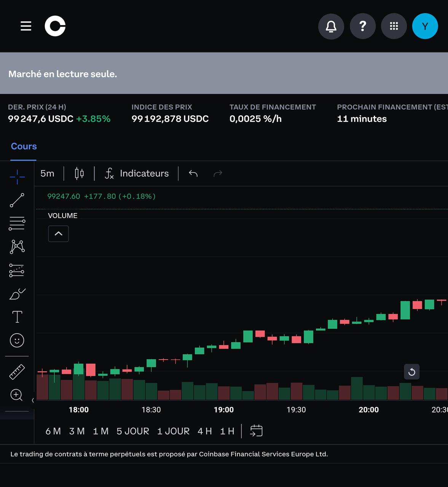Open the hamburger navigation menu
Viewport: 448px width, 487px height.
[x=26, y=26]
